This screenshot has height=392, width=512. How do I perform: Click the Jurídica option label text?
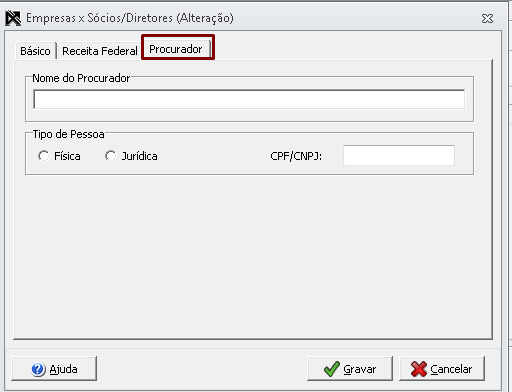coord(140,156)
